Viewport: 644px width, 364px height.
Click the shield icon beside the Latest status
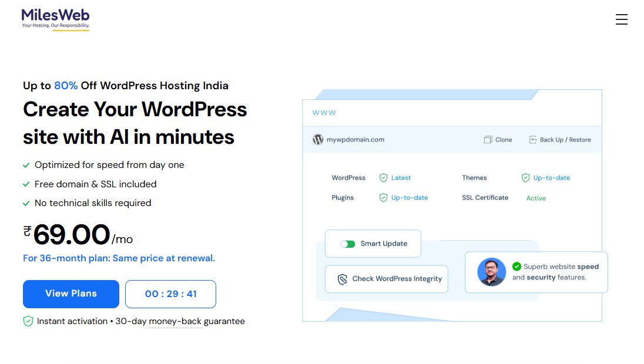(x=383, y=177)
